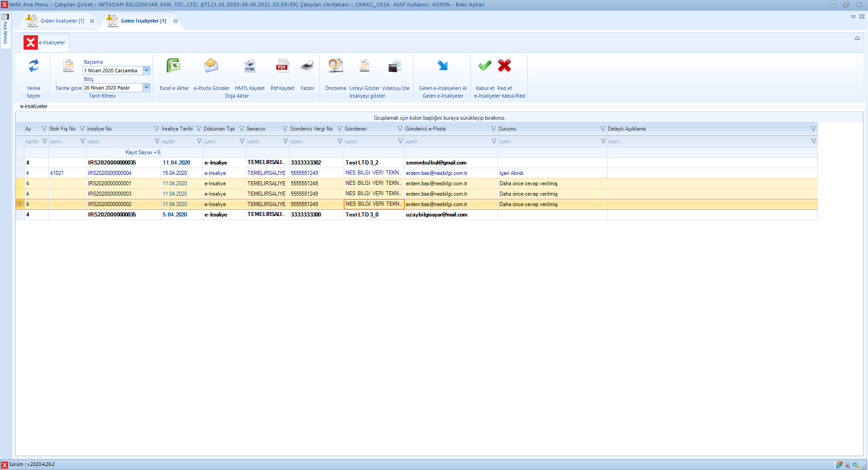This screenshot has width=868, height=470.
Task: Select row with İrsaliye No IRS2020000000004
Action: pyautogui.click(x=110, y=173)
